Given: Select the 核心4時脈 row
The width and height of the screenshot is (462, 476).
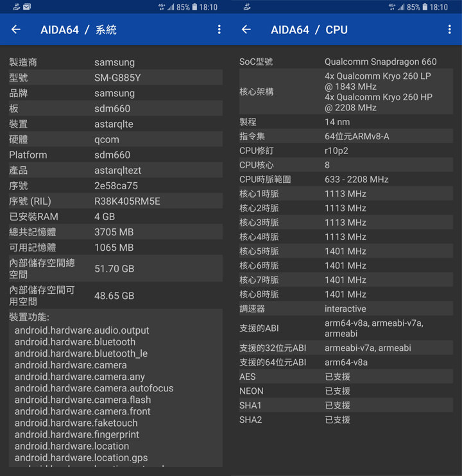Looking at the screenshot, I should coord(346,237).
